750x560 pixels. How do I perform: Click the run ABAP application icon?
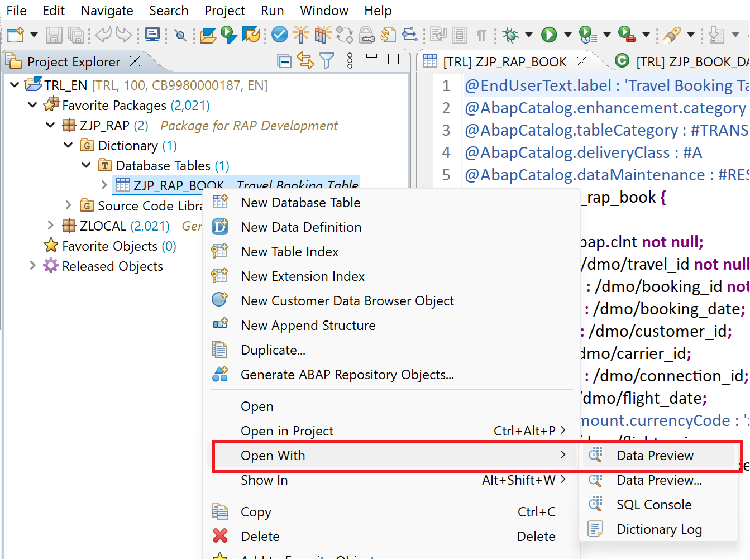click(x=229, y=35)
